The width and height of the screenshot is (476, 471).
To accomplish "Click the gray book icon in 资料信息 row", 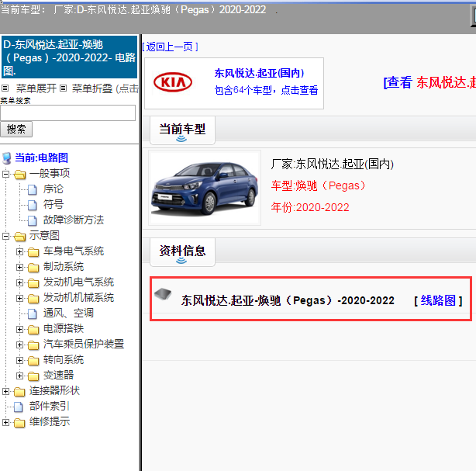I will [163, 294].
